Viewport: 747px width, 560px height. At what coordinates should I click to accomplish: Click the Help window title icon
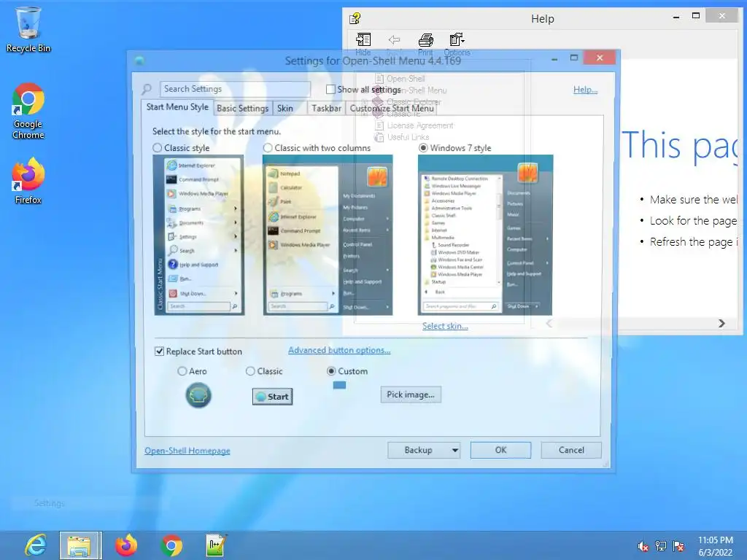pos(355,18)
